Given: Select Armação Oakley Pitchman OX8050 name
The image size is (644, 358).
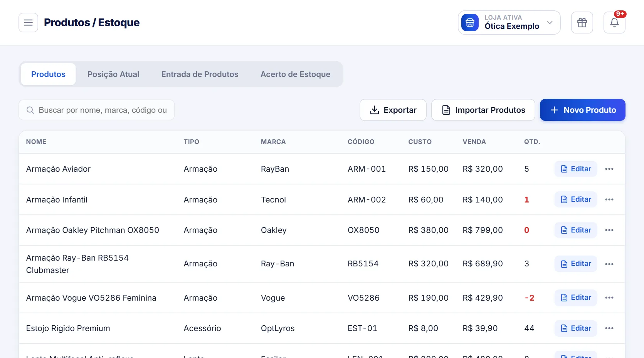Looking at the screenshot, I should click(x=92, y=230).
